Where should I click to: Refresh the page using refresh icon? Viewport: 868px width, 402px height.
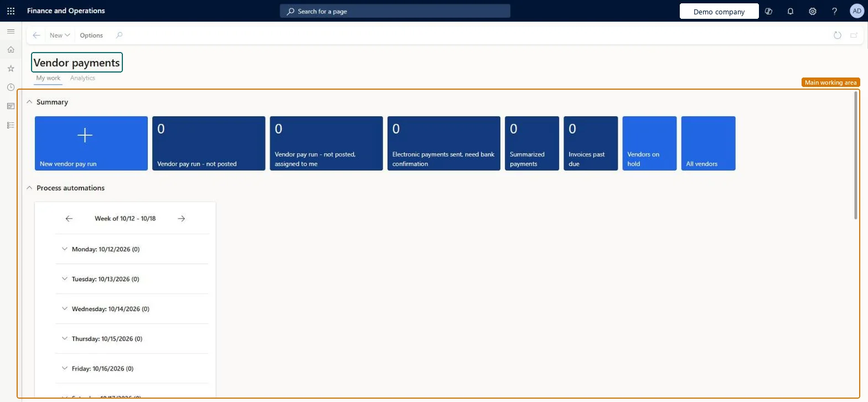point(838,35)
